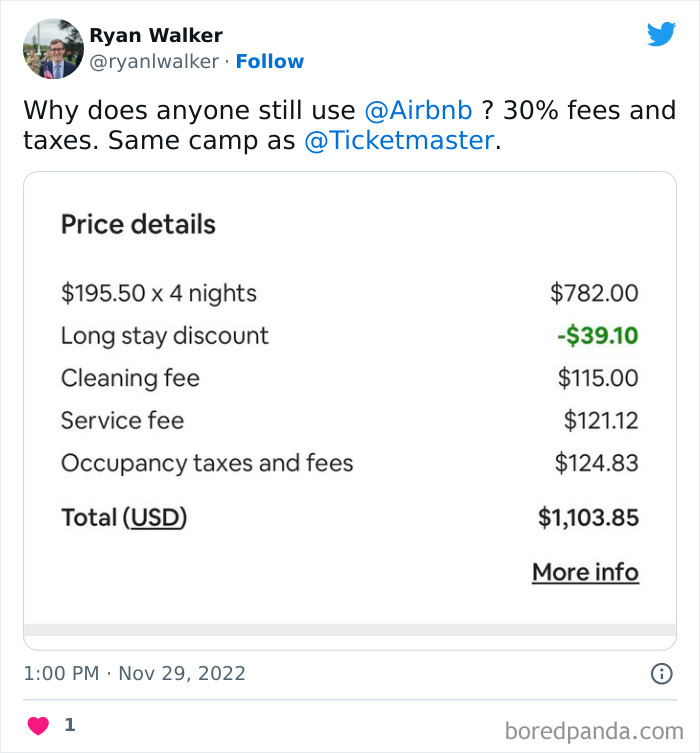Click the More info link
Screen dimensions: 700x753
click(585, 572)
